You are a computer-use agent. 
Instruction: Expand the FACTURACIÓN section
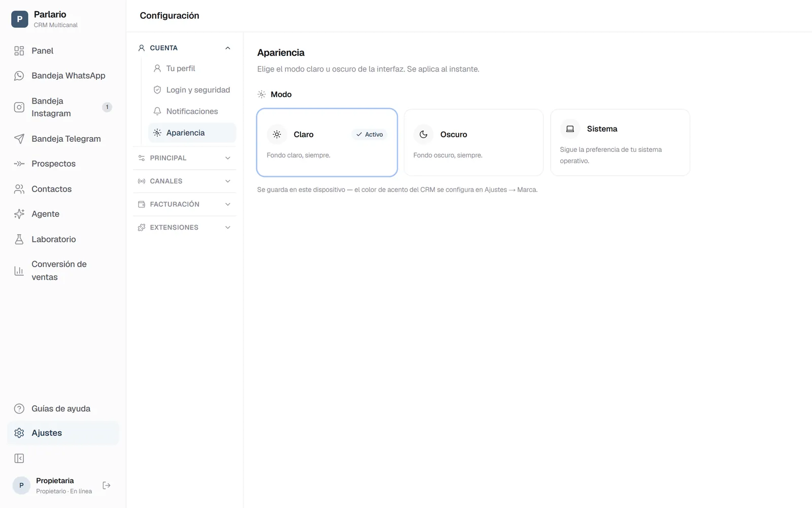pyautogui.click(x=185, y=204)
